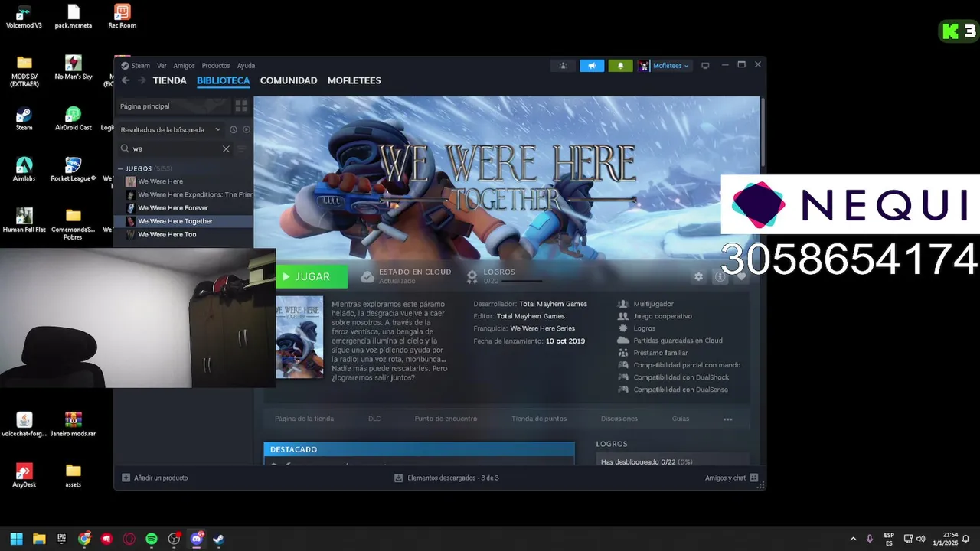This screenshot has height=551, width=980.
Task: Open game settings gear icon
Action: pyautogui.click(x=698, y=276)
